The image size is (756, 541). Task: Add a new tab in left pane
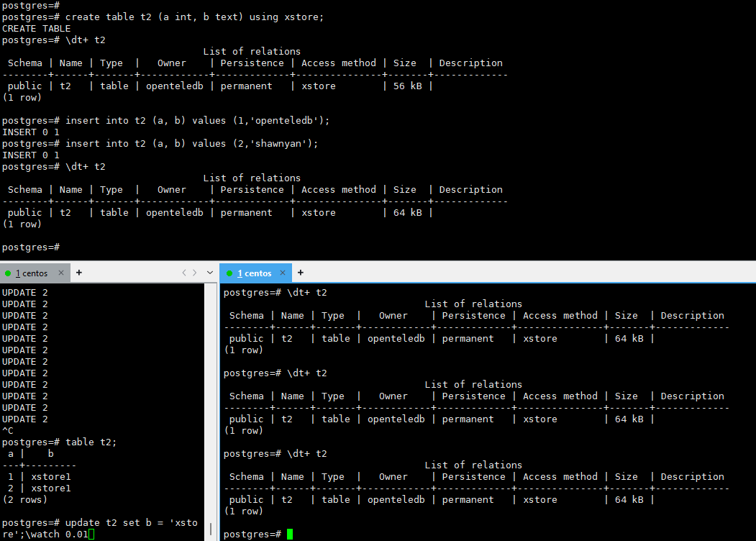(x=79, y=273)
